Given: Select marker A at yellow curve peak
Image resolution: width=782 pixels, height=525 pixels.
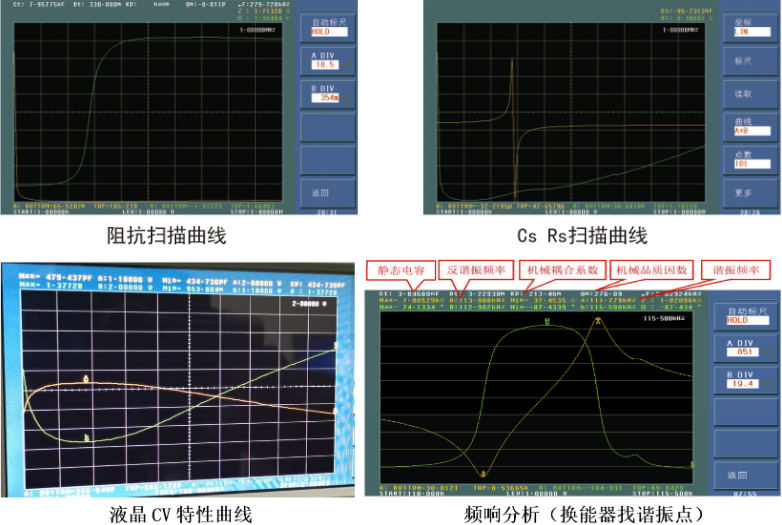Looking at the screenshot, I should pyautogui.click(x=597, y=321).
